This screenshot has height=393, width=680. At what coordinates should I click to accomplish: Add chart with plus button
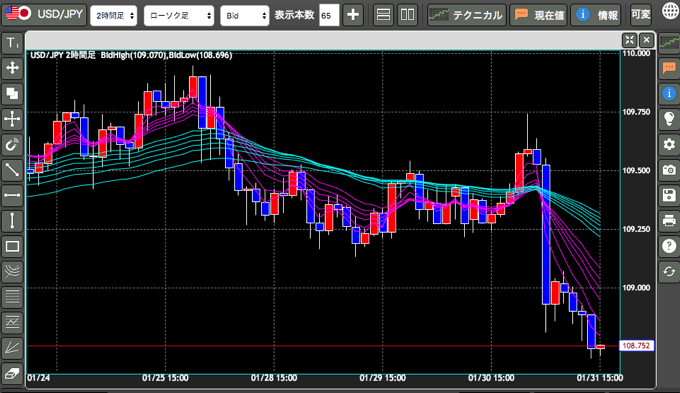tap(353, 15)
